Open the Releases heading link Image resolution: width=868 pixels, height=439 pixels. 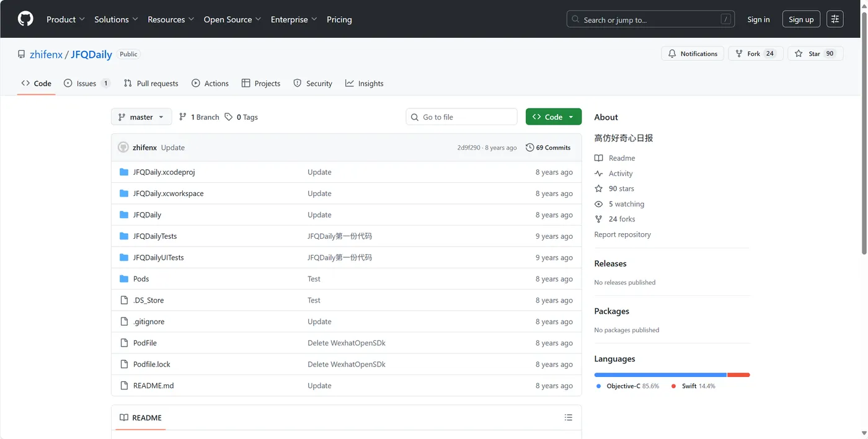tap(610, 264)
